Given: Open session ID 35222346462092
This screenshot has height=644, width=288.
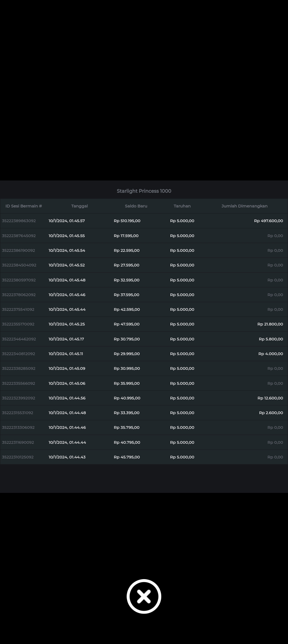Looking at the screenshot, I should coord(19,339).
